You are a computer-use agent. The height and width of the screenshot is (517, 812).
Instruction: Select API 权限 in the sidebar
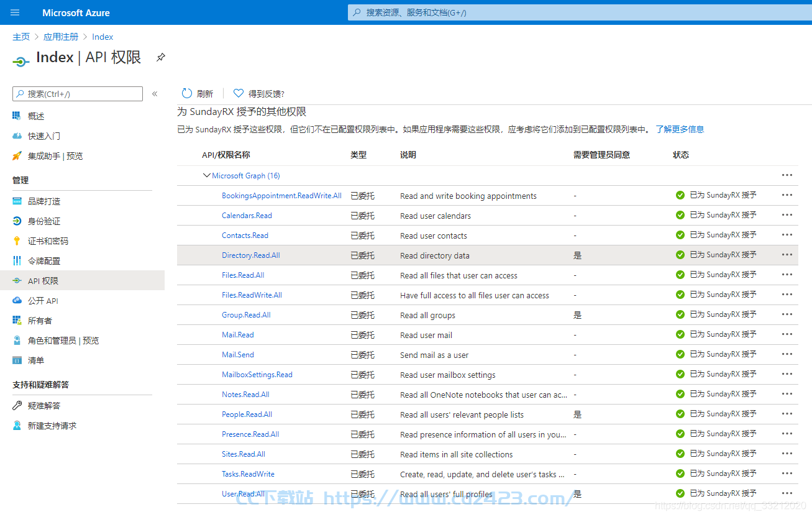(82, 281)
